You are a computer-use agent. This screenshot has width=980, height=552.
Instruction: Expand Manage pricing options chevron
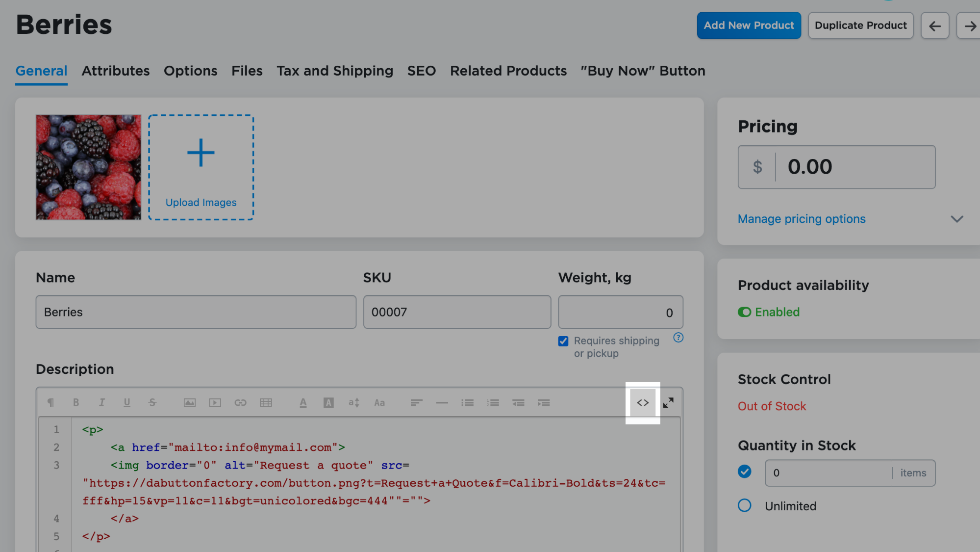[x=956, y=219]
